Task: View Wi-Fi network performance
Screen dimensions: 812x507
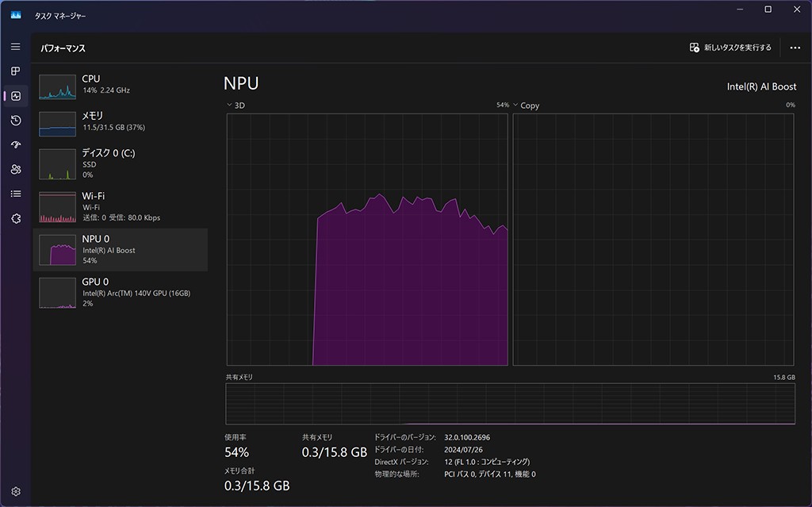Action: (x=121, y=206)
